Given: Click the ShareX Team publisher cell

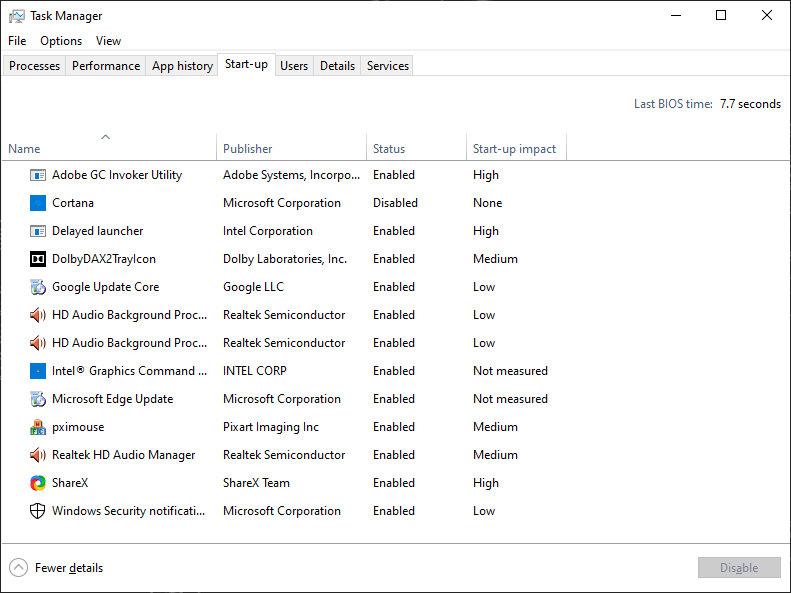Looking at the screenshot, I should point(256,483).
